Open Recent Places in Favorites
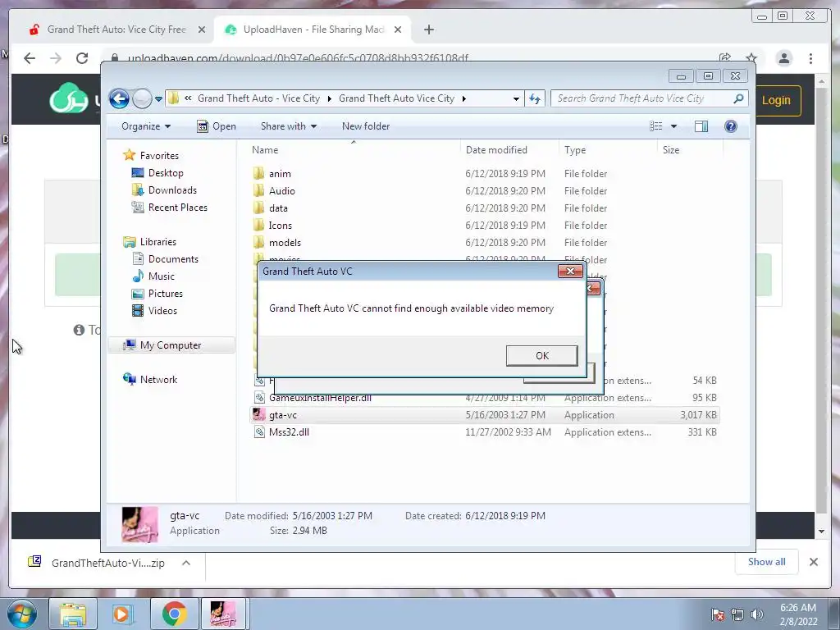 (177, 208)
